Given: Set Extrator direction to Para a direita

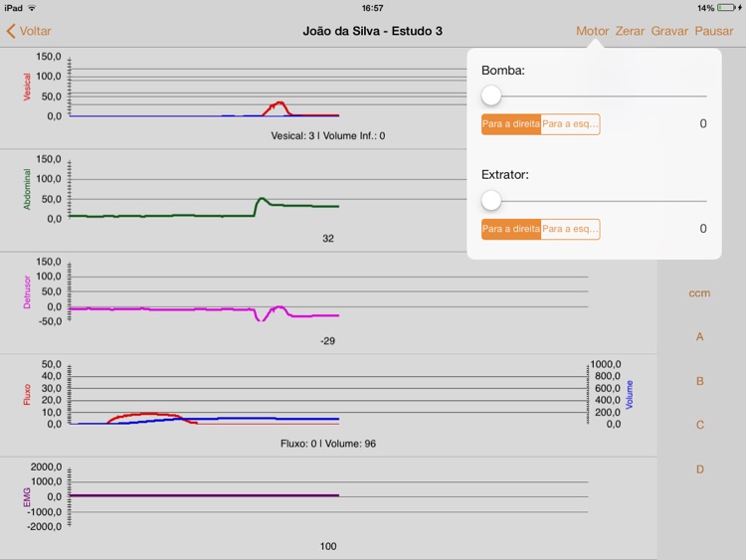Looking at the screenshot, I should [511, 229].
